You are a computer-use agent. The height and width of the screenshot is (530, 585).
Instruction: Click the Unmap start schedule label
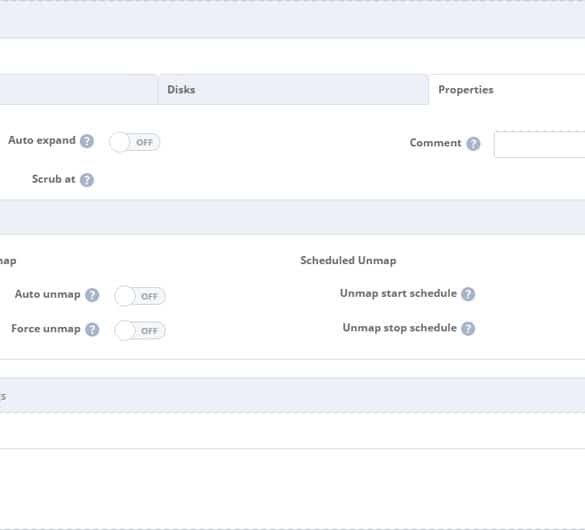[398, 294]
